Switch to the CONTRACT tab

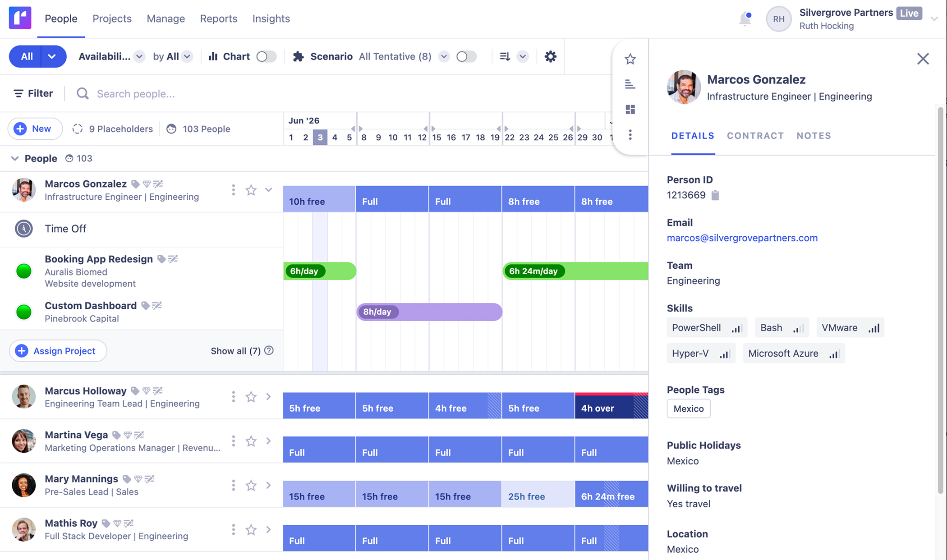[x=755, y=136]
